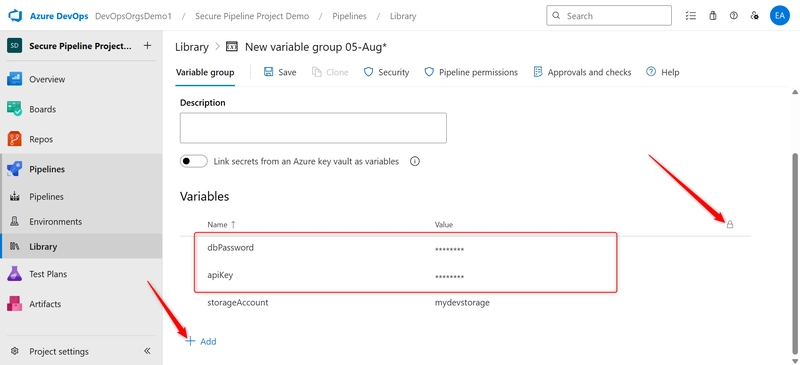Open Environments in sidebar
Screen dimensions: 800x365
click(x=82, y=222)
